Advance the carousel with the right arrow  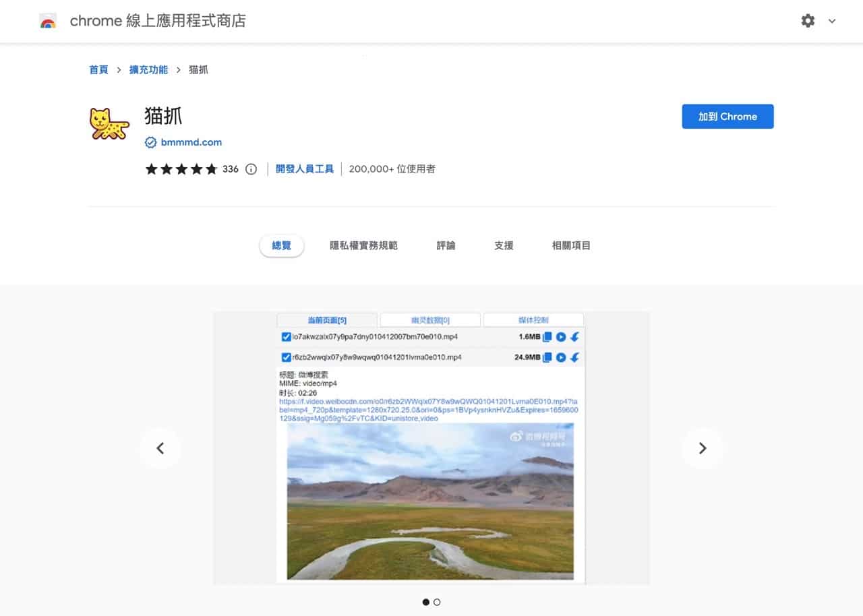coord(703,448)
